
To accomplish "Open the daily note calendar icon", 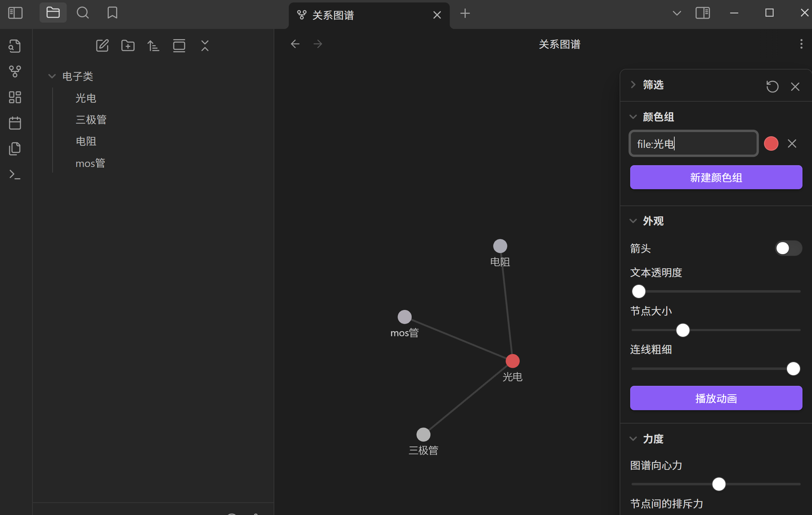I will 15,123.
